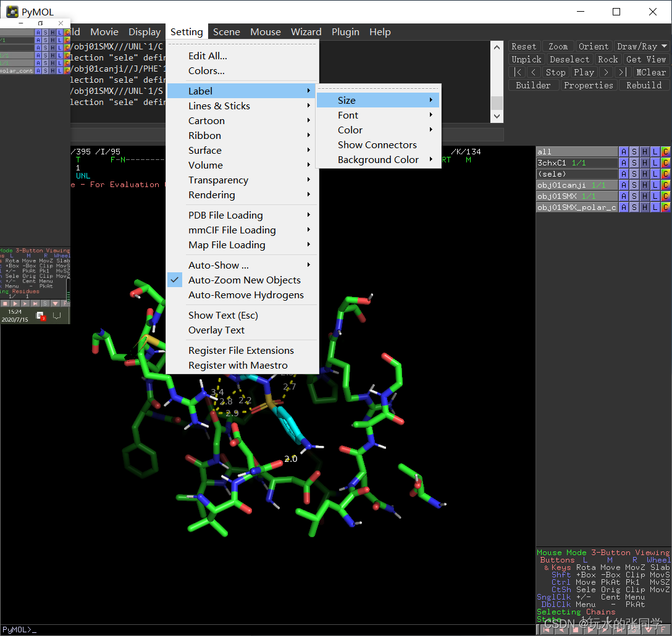The image size is (672, 636).
Task: Open the Hide menu for object all
Action: 645,152
